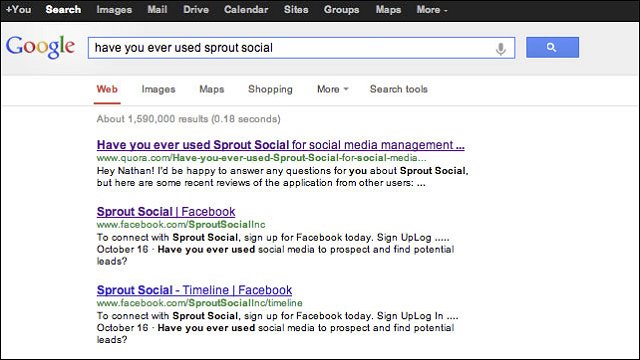Switch to the Images results tab

pyautogui.click(x=158, y=89)
